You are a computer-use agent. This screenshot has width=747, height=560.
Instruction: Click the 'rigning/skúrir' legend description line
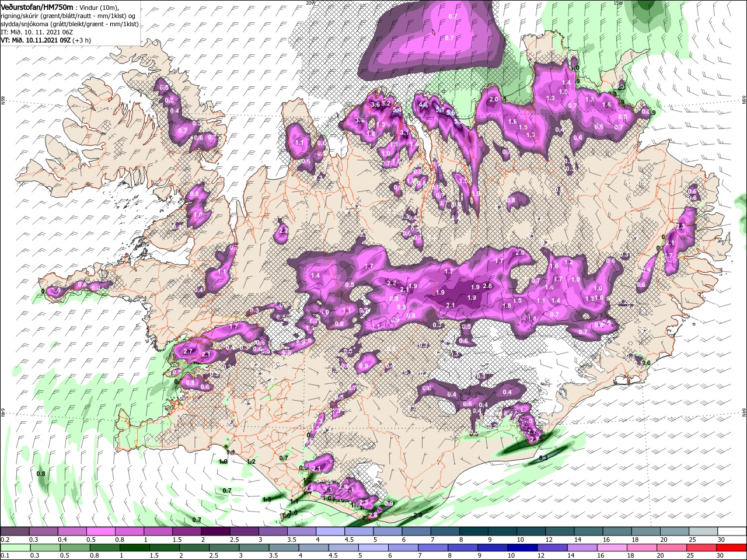[x=68, y=16]
